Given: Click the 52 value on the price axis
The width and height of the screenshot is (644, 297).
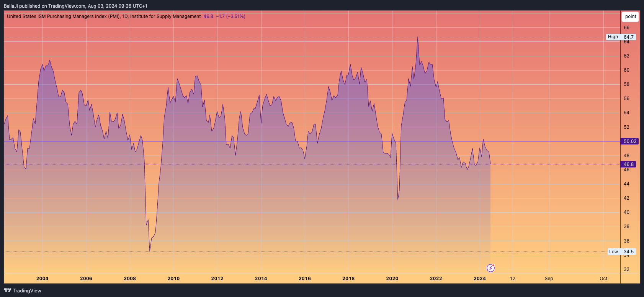Looking at the screenshot, I should [x=626, y=127].
